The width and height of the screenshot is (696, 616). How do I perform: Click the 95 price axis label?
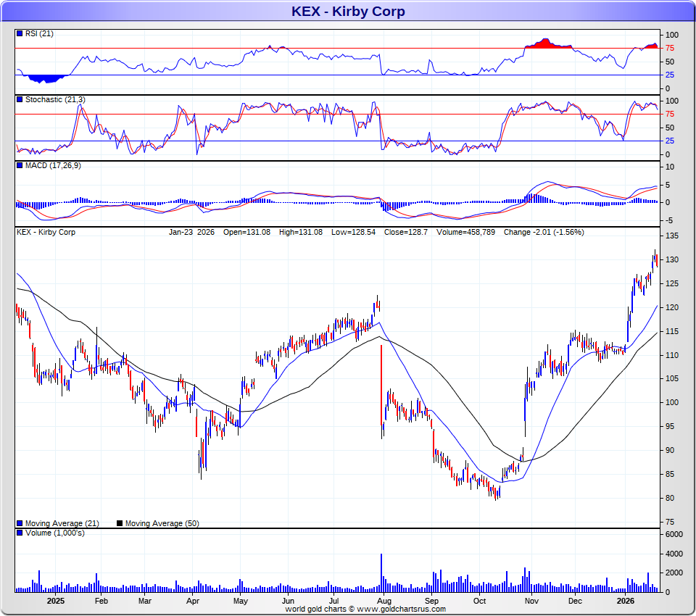pyautogui.click(x=670, y=427)
